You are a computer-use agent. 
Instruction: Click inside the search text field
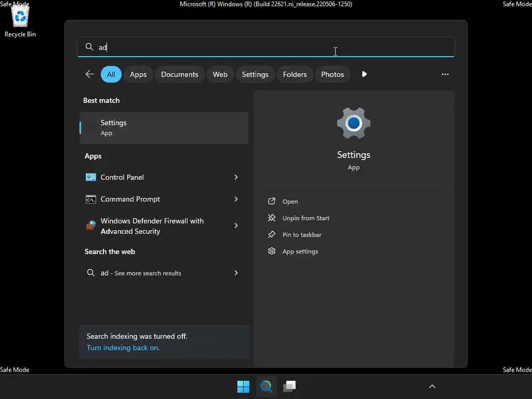coord(265,47)
